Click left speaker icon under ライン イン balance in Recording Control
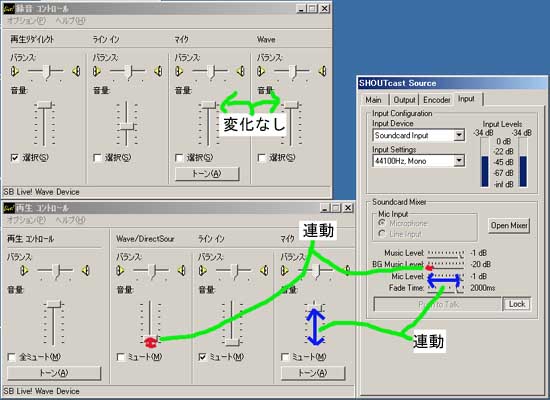Viewport: 550px width, 400px height. pyautogui.click(x=97, y=71)
